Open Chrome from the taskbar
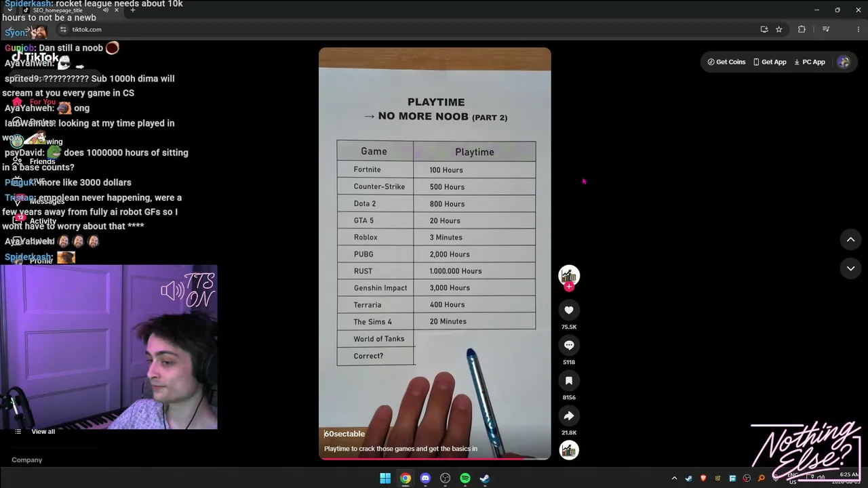868x488 pixels. point(406,479)
